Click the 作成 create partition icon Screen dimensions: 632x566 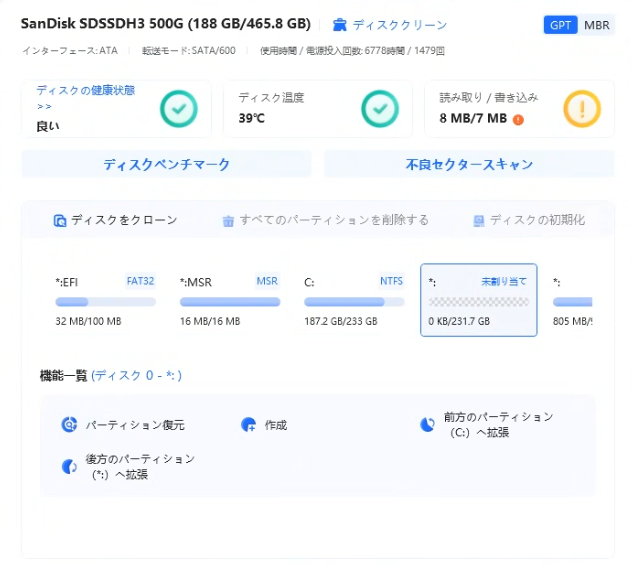(x=248, y=424)
